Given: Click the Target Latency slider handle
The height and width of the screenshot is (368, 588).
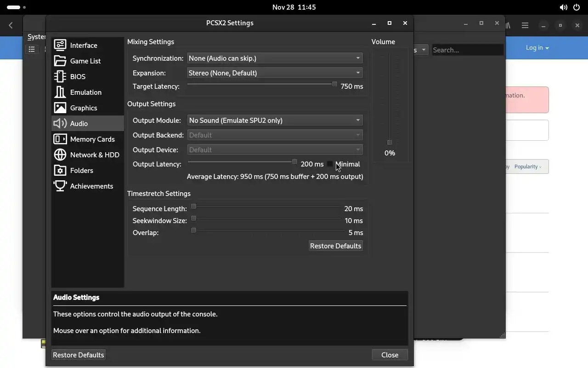Looking at the screenshot, I should (334, 84).
